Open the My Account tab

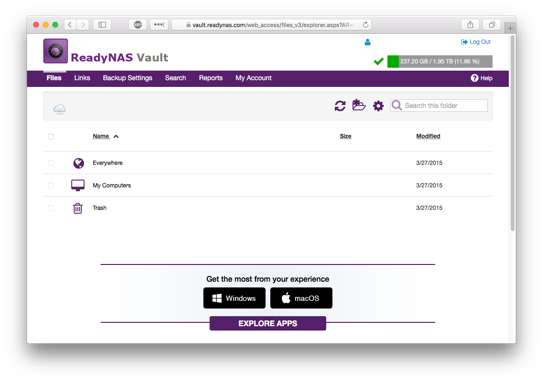[253, 78]
